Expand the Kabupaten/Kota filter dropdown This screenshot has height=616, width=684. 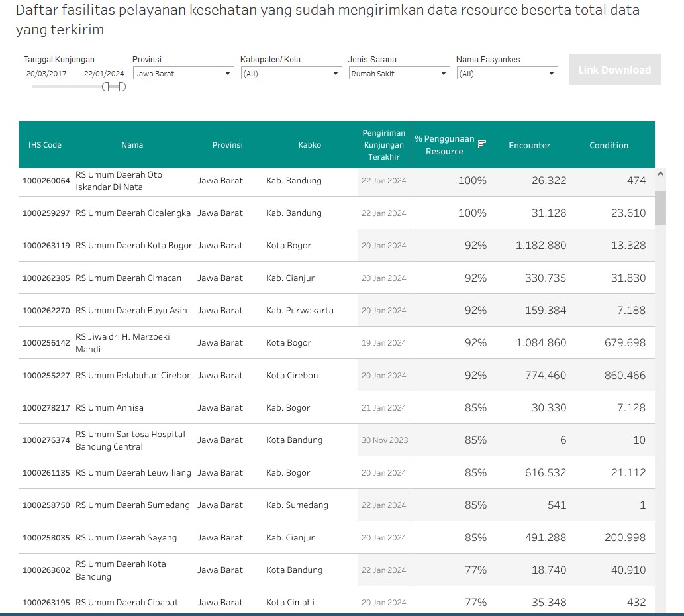click(x=291, y=74)
